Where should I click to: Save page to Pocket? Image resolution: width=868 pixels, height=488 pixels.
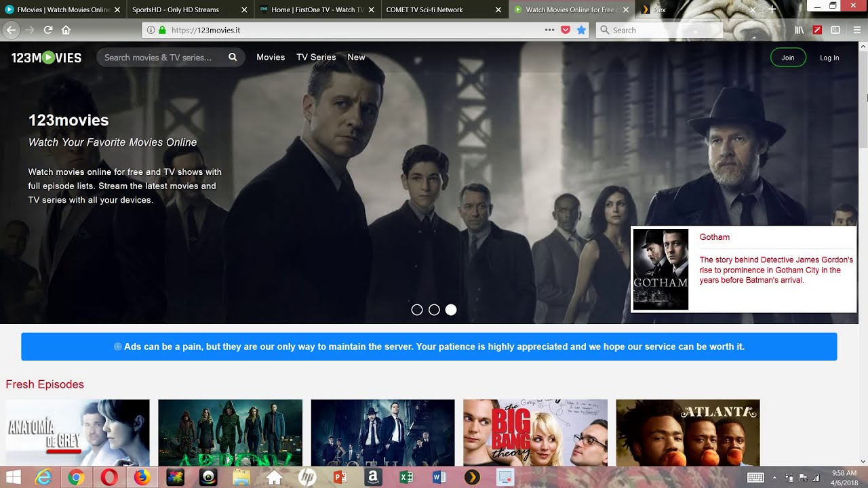pyautogui.click(x=566, y=30)
